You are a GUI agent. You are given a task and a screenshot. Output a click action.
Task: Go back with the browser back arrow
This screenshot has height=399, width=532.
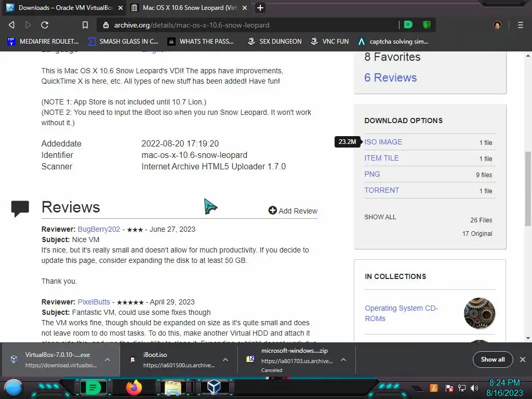[x=11, y=25]
